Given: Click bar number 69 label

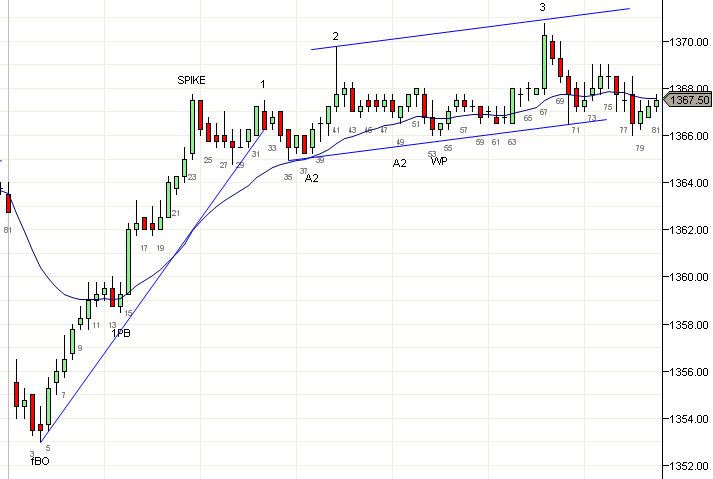Looking at the screenshot, I should pyautogui.click(x=560, y=101).
